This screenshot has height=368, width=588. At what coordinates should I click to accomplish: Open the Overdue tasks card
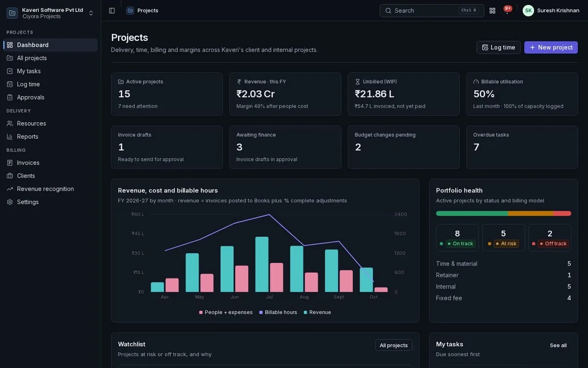click(x=522, y=147)
